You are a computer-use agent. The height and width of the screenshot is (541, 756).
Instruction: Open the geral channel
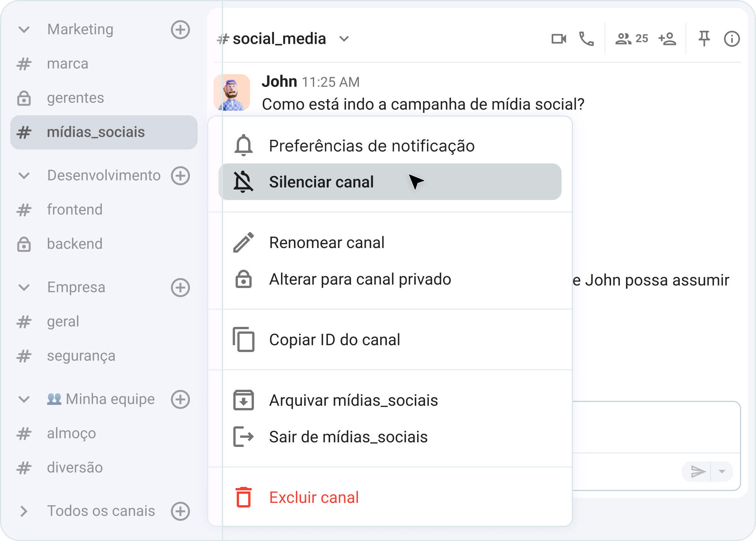pos(104,322)
